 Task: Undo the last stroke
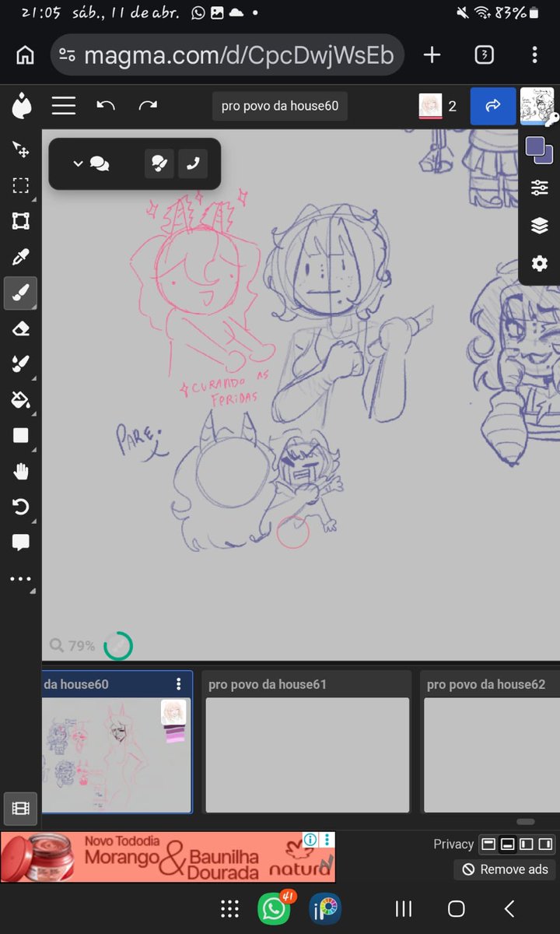[x=106, y=106]
